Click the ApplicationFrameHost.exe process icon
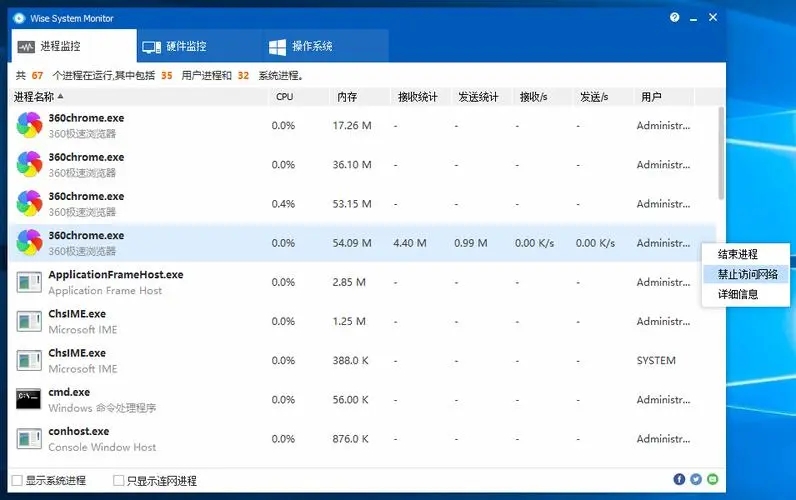Viewport: 796px width, 500px height. coord(29,282)
